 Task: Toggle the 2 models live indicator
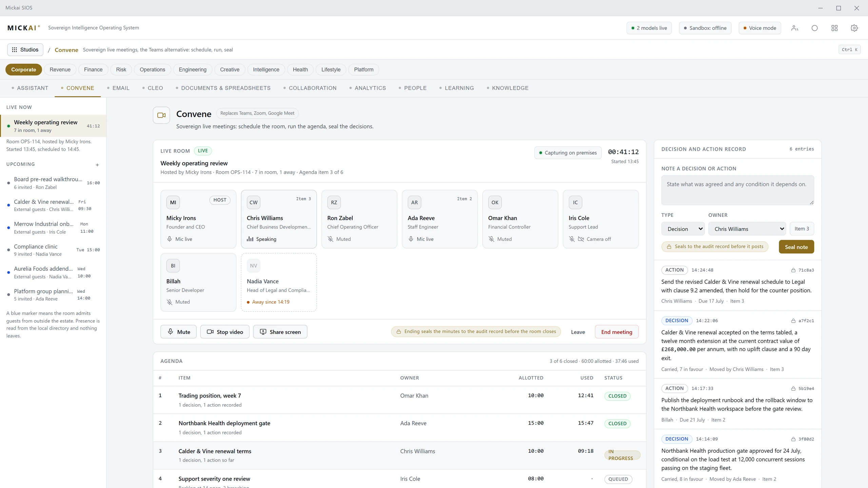click(x=649, y=28)
